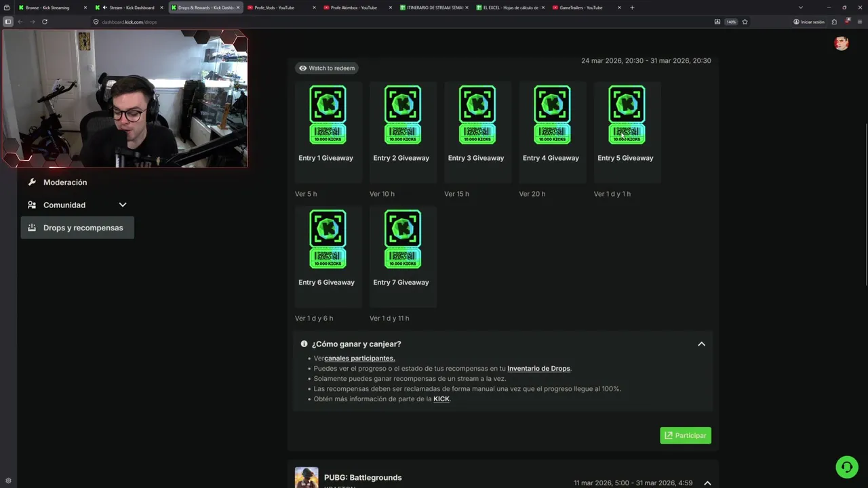Screen dimensions: 868x488
Task: Toggle the browser sidebar panel icon
Action: 8,22
